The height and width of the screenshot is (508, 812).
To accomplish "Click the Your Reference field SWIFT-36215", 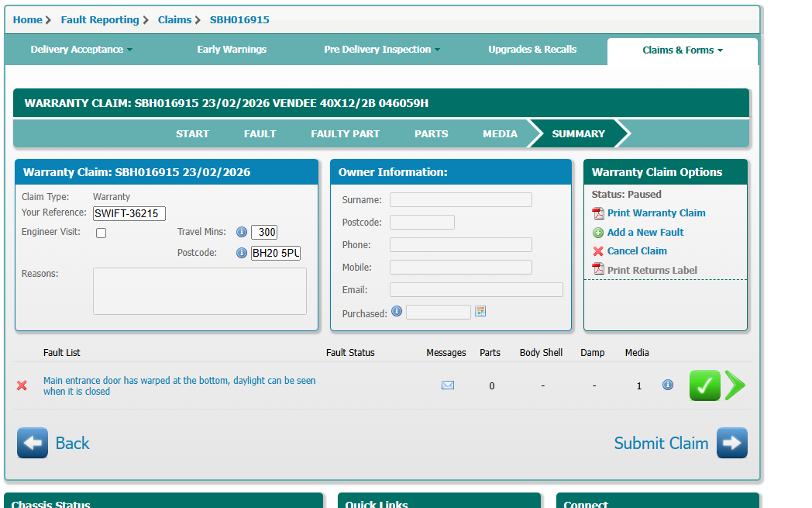I will tap(129, 213).
